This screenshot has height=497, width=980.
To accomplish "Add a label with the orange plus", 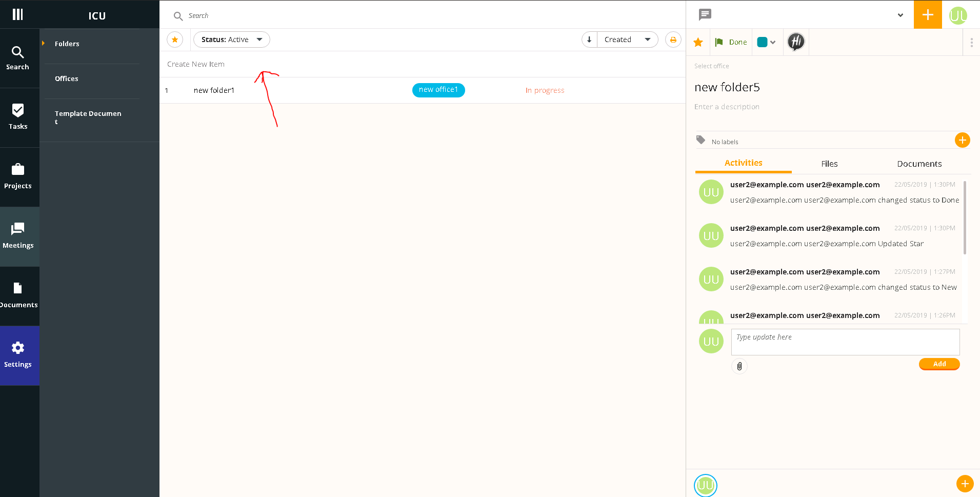I will coord(962,140).
